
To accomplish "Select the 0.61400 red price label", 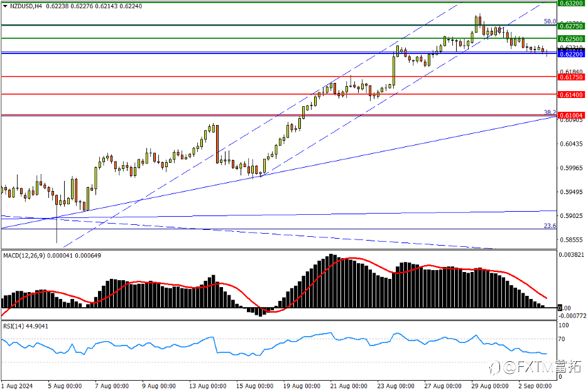I will click(x=571, y=95).
